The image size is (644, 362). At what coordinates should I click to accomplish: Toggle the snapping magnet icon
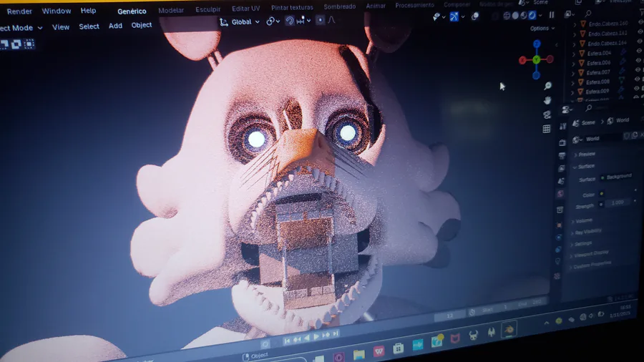pos(290,21)
